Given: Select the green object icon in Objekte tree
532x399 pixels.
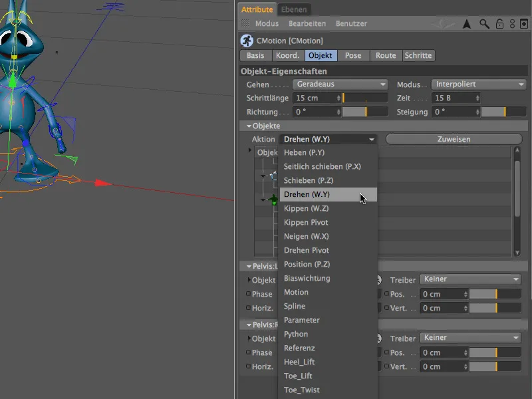Looking at the screenshot, I should 274,200.
